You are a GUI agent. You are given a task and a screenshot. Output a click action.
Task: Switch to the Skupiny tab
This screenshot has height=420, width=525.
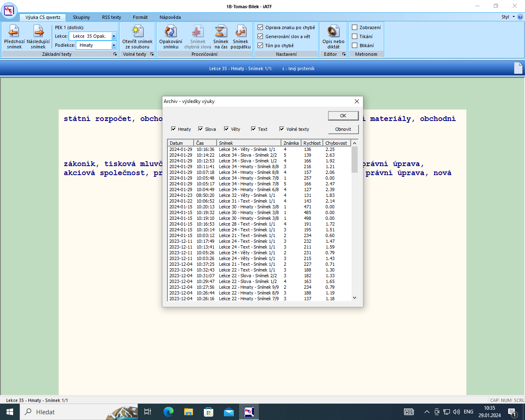(81, 17)
